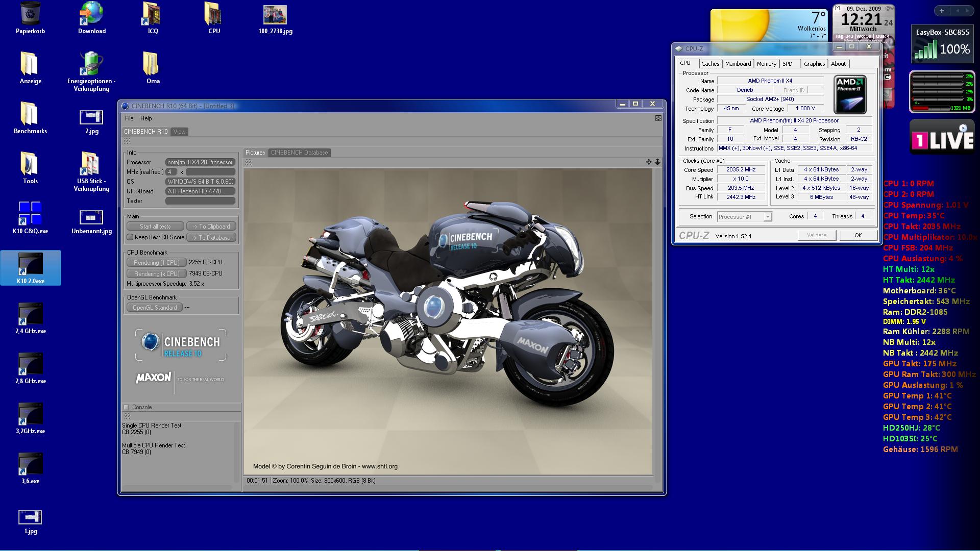Open Unbenannt.jpg file icon
The width and height of the screenshot is (980, 551).
91,222
